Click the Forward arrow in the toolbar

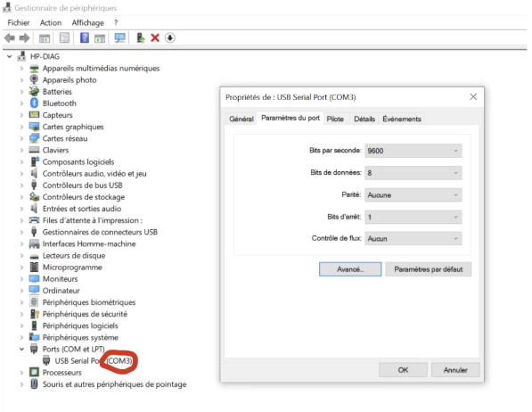point(24,37)
